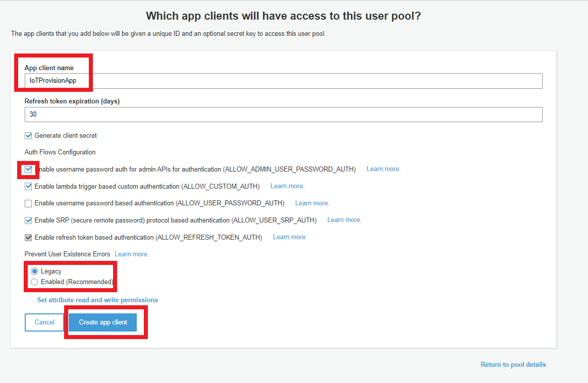The image size is (588, 383).
Task: Click the page heading about app clients
Action: click(x=284, y=16)
